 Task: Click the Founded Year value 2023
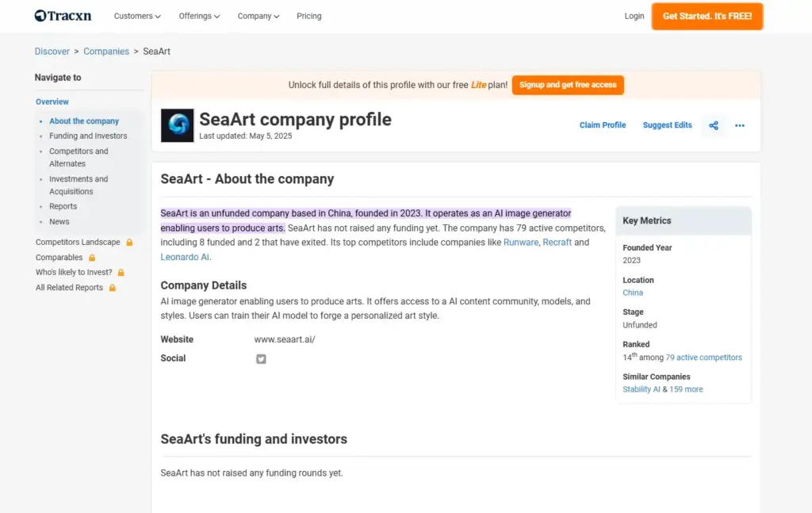[x=631, y=260]
